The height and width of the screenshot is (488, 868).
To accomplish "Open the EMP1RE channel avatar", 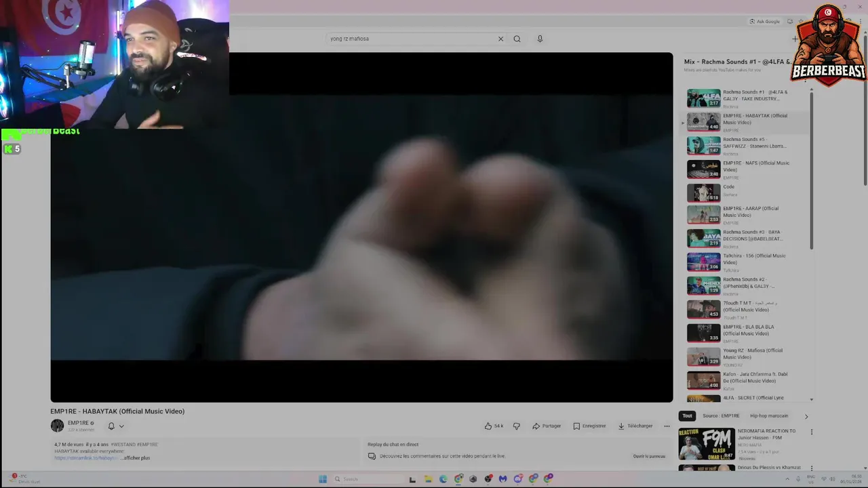I will [x=57, y=426].
